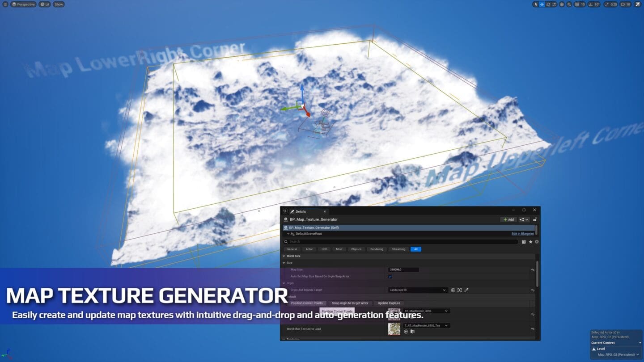This screenshot has width=644, height=362.
Task: Toggle rotation snapping angle icon
Action: [x=591, y=4]
